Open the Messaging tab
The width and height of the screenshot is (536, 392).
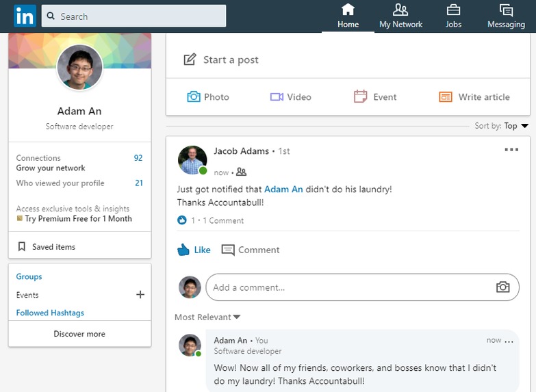click(506, 16)
